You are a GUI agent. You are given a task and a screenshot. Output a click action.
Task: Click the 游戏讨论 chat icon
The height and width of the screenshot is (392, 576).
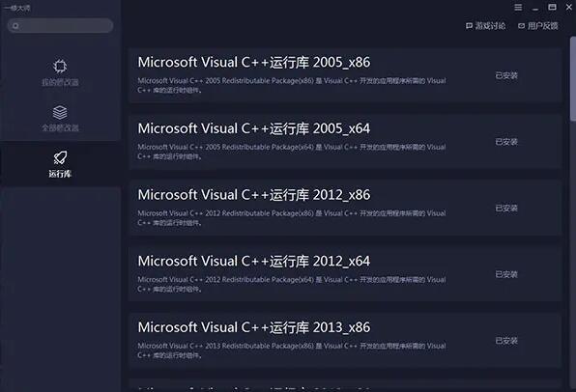(x=469, y=26)
